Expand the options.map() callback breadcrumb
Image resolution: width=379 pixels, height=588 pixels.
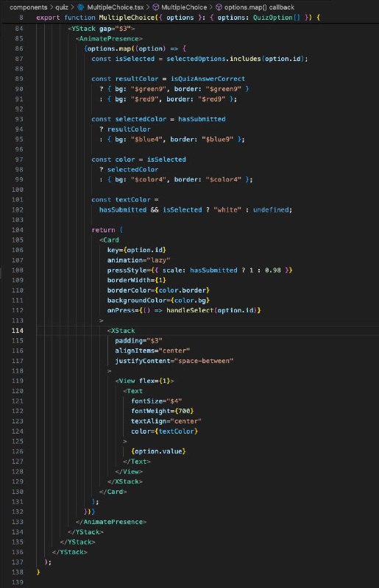[259, 7]
